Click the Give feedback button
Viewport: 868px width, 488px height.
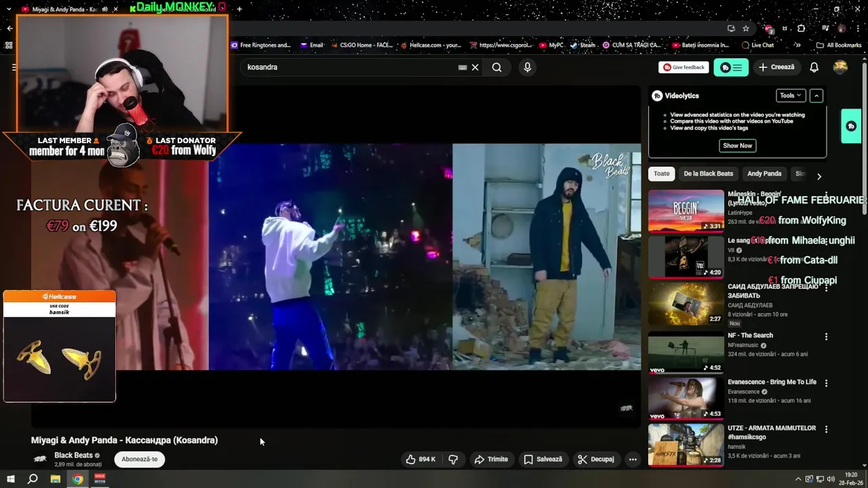click(x=684, y=67)
